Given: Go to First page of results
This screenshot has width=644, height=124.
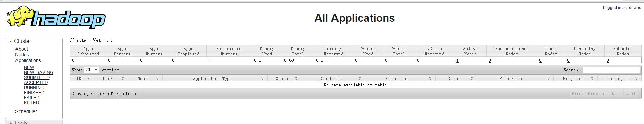Looking at the screenshot, I should [x=578, y=94].
